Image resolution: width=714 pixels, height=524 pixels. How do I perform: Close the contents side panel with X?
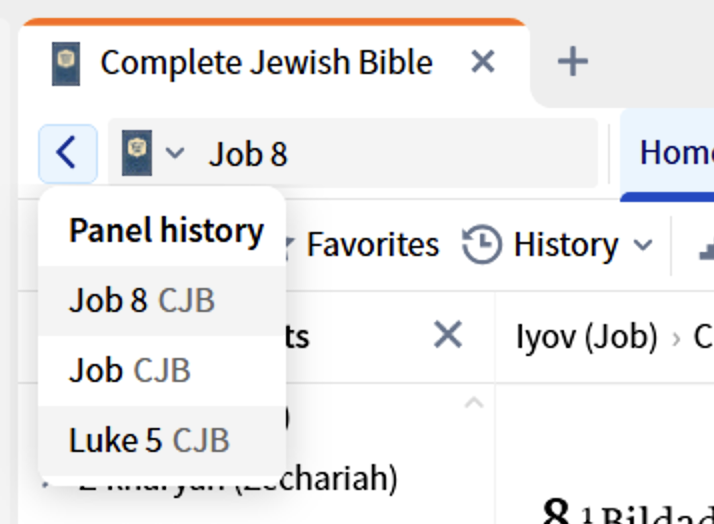point(447,336)
